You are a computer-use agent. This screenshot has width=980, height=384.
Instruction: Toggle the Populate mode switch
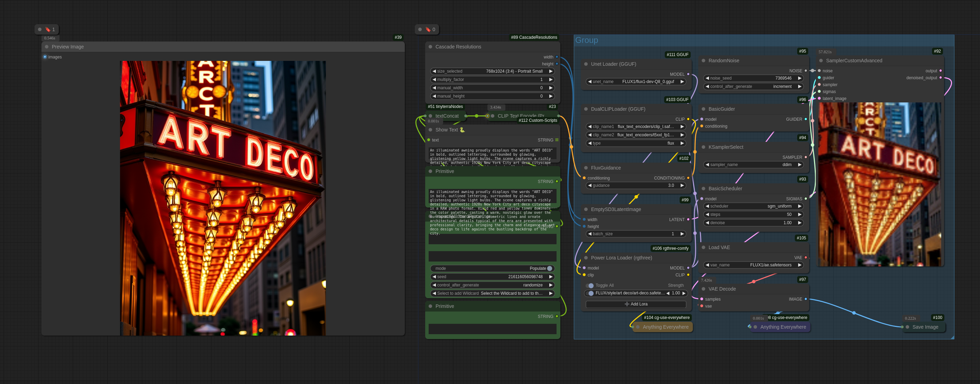point(549,269)
